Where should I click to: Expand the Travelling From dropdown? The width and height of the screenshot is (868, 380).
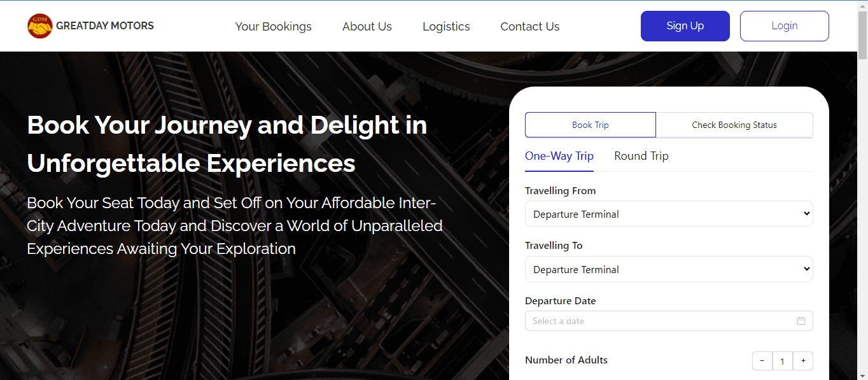[669, 214]
